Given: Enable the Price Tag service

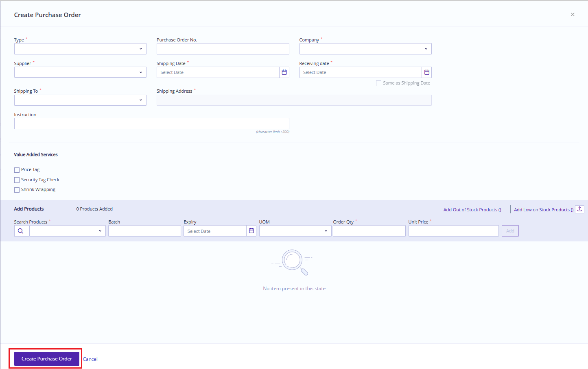Looking at the screenshot, I should (17, 169).
